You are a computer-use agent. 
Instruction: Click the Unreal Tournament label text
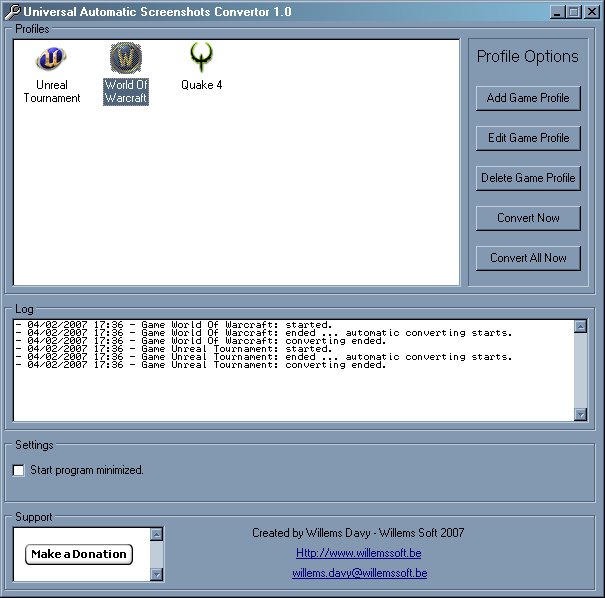(52, 91)
